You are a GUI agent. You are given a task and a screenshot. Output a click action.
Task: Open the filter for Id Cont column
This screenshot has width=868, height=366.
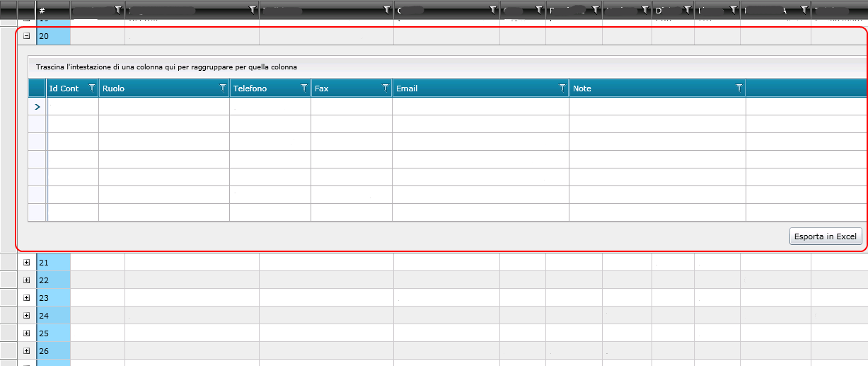click(91, 88)
